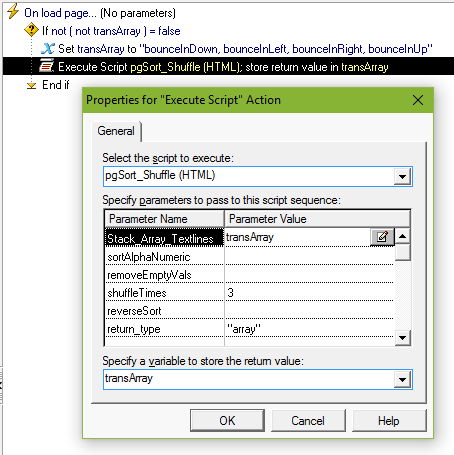The height and width of the screenshot is (455, 454).
Task: Open Help for this dialog
Action: click(389, 421)
